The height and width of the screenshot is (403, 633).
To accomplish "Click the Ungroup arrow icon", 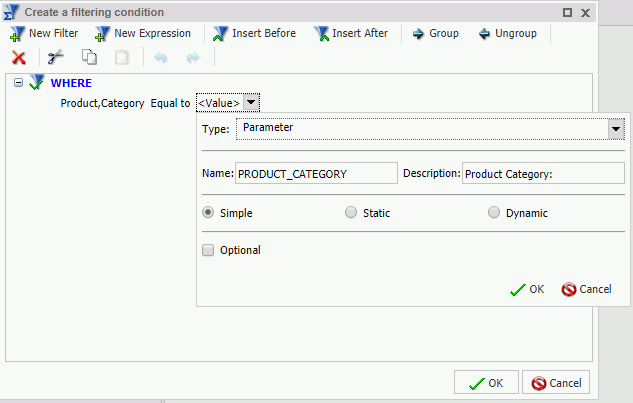I will [x=485, y=34].
